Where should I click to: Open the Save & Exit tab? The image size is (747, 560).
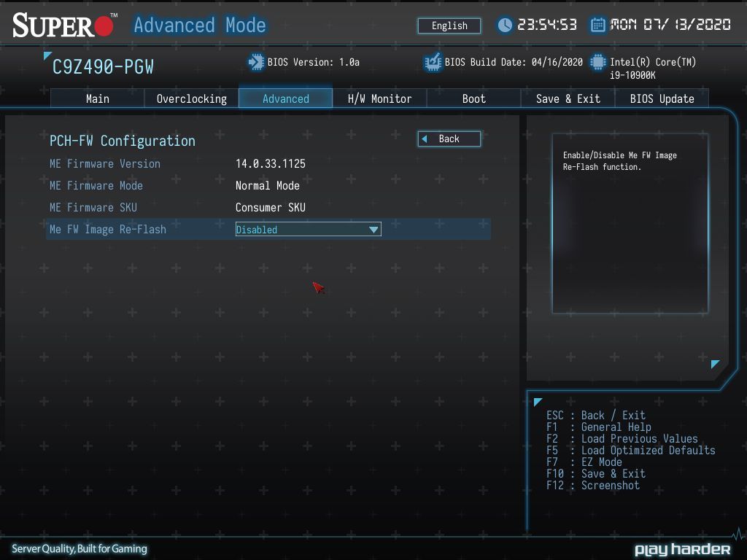(568, 98)
